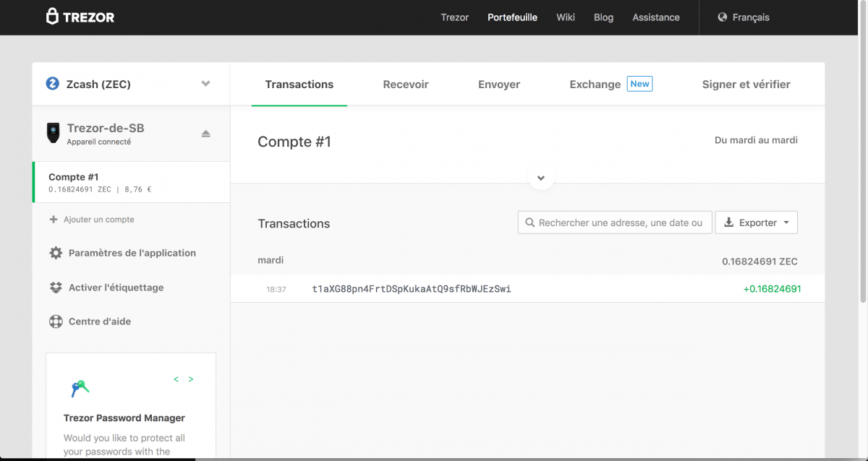Open the Assistance link
The width and height of the screenshot is (868, 461).
point(655,17)
